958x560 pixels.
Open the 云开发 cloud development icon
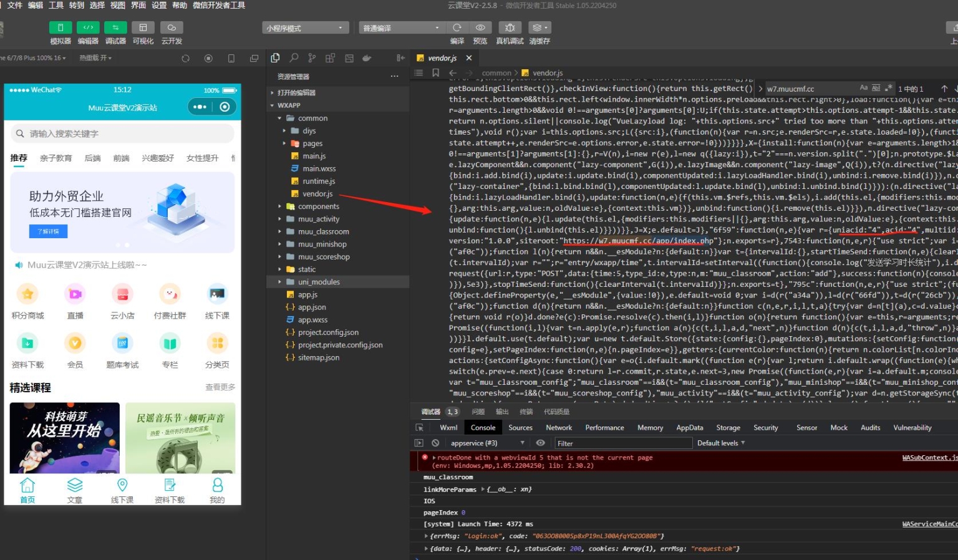pos(172,27)
